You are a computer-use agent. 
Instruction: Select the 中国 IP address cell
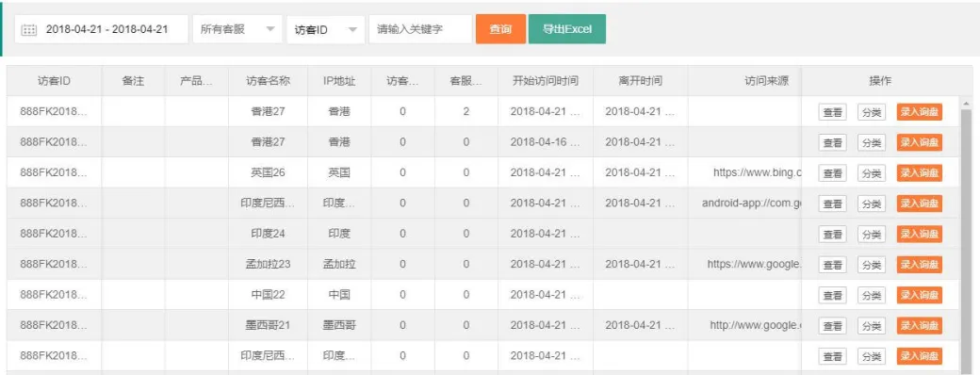tap(339, 295)
